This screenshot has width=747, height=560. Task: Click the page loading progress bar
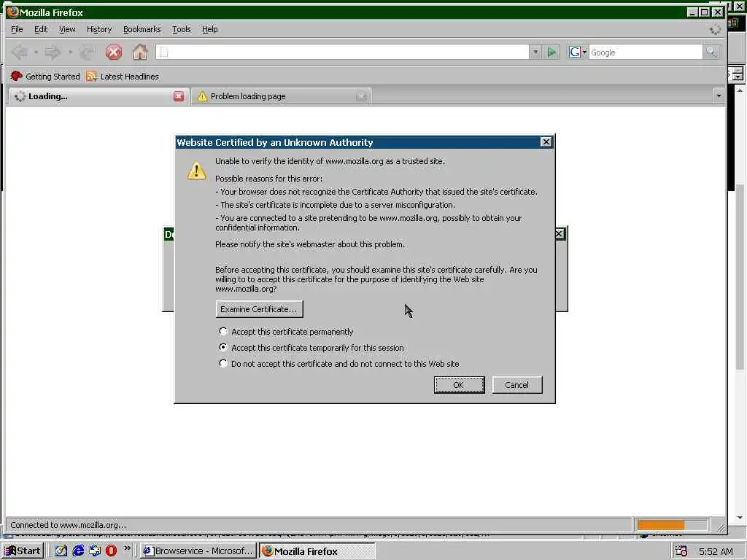[x=672, y=525]
